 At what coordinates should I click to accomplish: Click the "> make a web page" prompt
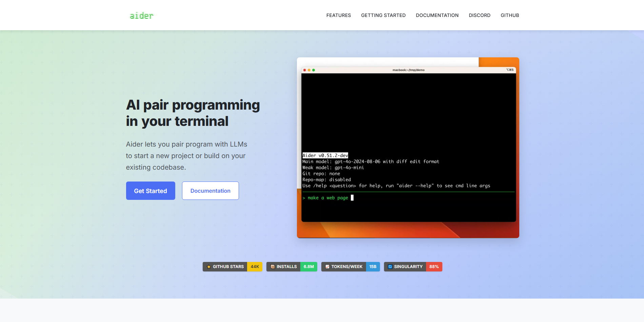point(325,198)
